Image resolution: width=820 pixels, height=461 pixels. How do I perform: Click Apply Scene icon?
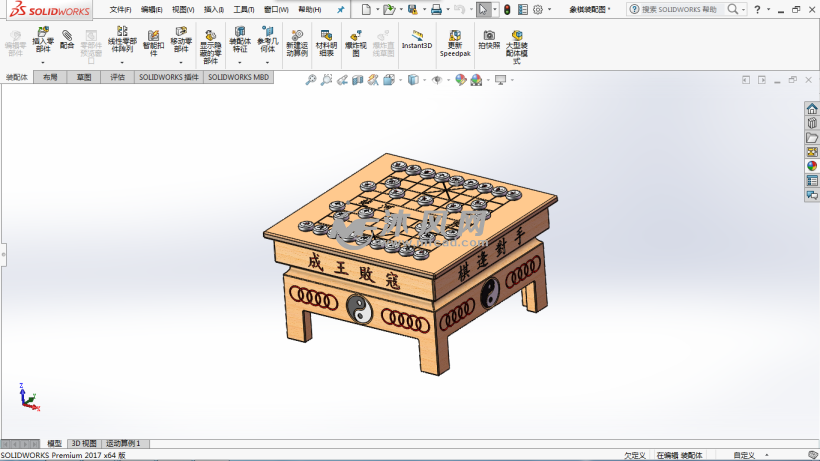click(x=476, y=80)
